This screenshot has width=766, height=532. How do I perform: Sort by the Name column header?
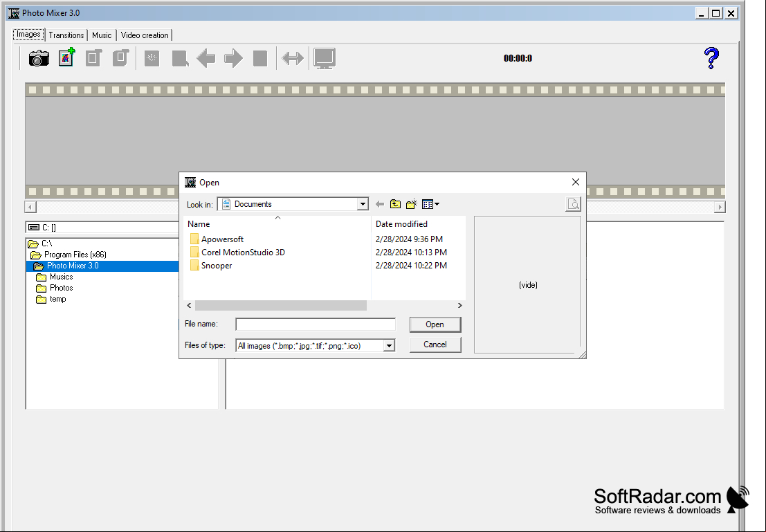277,223
